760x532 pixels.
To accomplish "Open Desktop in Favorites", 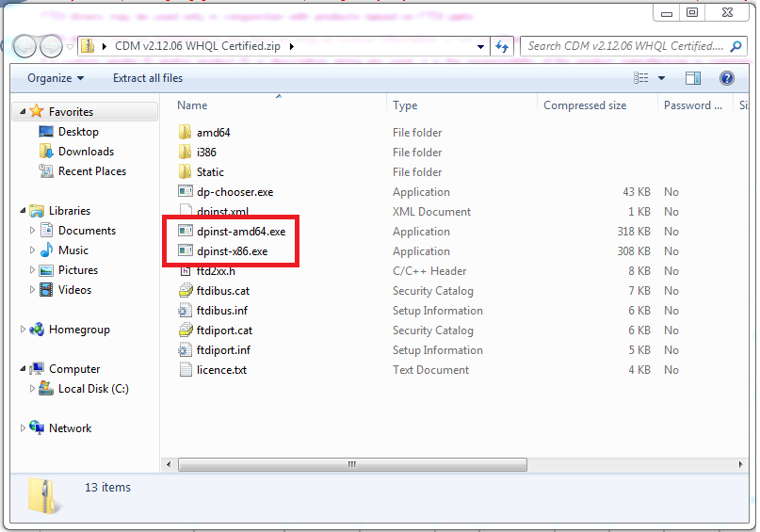I will (78, 131).
